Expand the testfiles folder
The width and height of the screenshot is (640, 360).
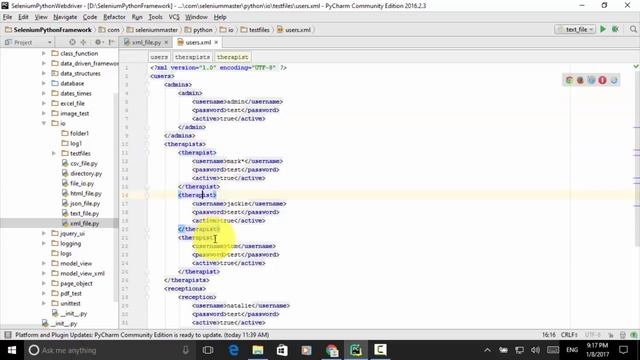tap(53, 153)
